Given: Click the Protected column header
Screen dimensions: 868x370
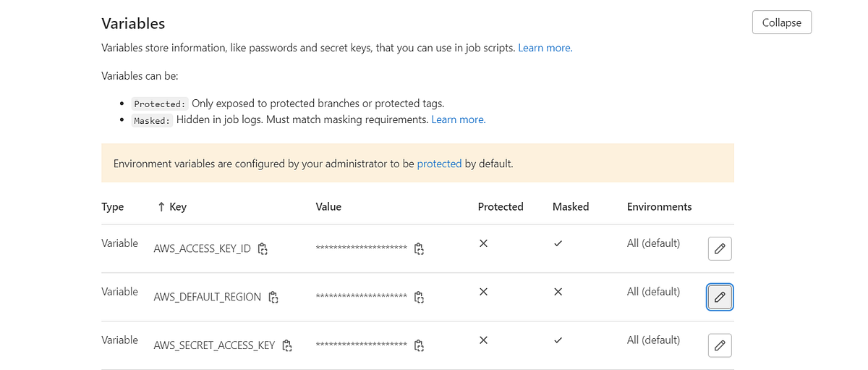Looking at the screenshot, I should (501, 207).
